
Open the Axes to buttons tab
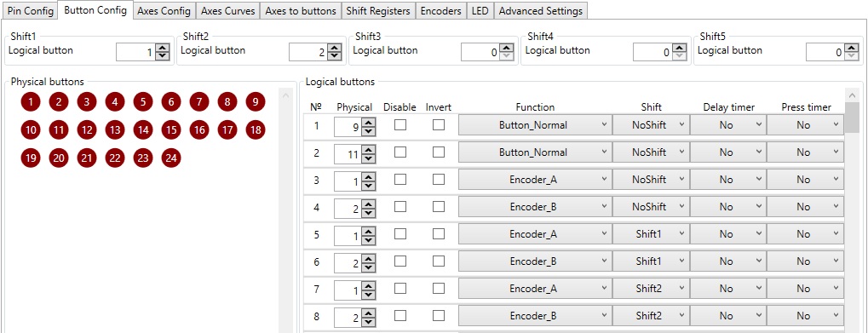point(301,11)
